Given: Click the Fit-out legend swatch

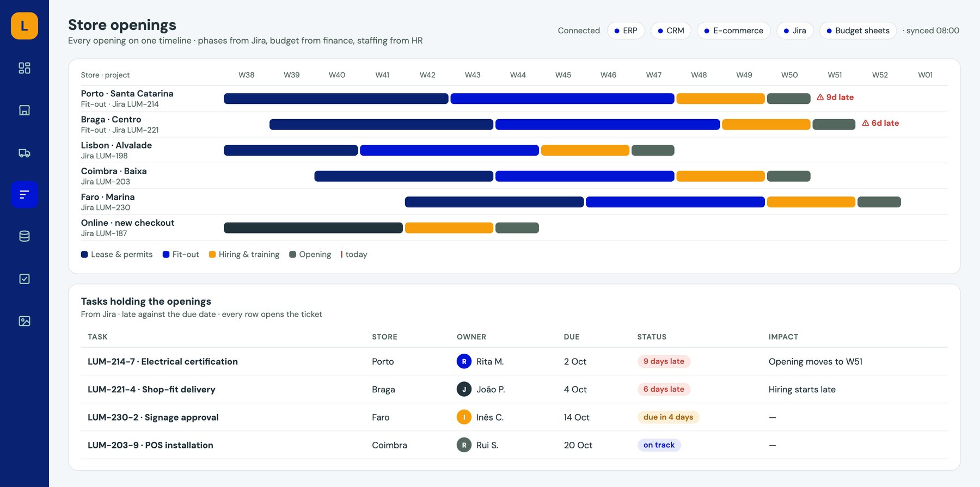Looking at the screenshot, I should pyautogui.click(x=166, y=255).
